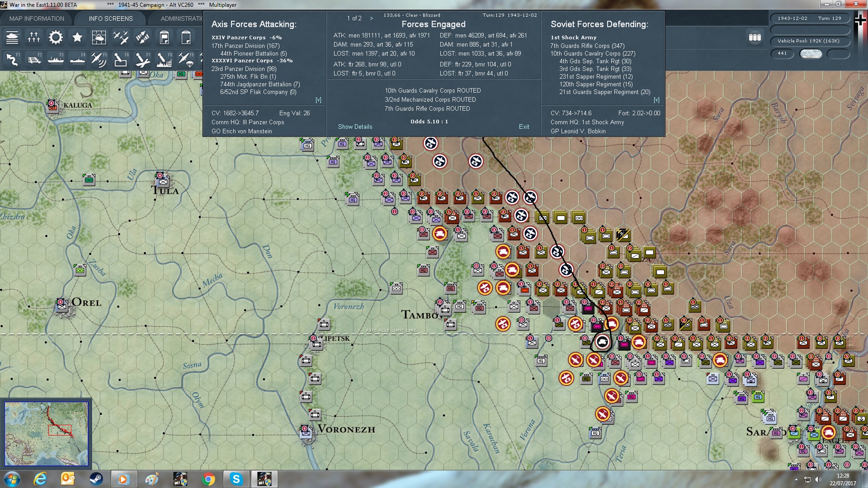Open the Windows Start button
Image resolution: width=868 pixels, height=488 pixels.
[12, 479]
